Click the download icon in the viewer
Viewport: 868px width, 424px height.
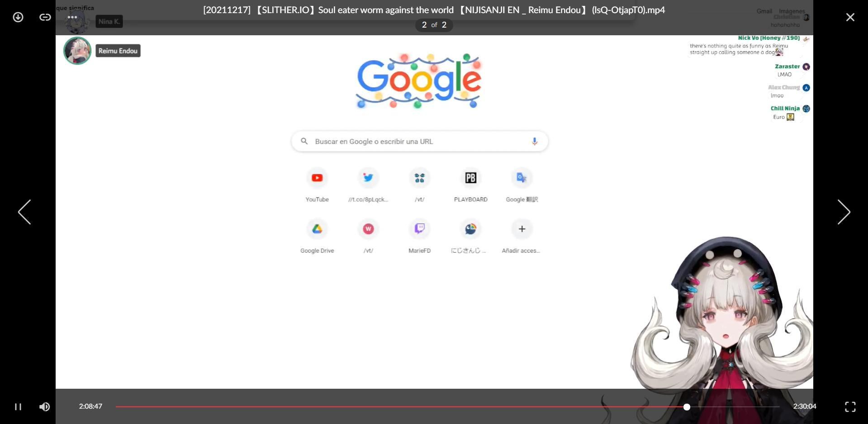coord(18,17)
